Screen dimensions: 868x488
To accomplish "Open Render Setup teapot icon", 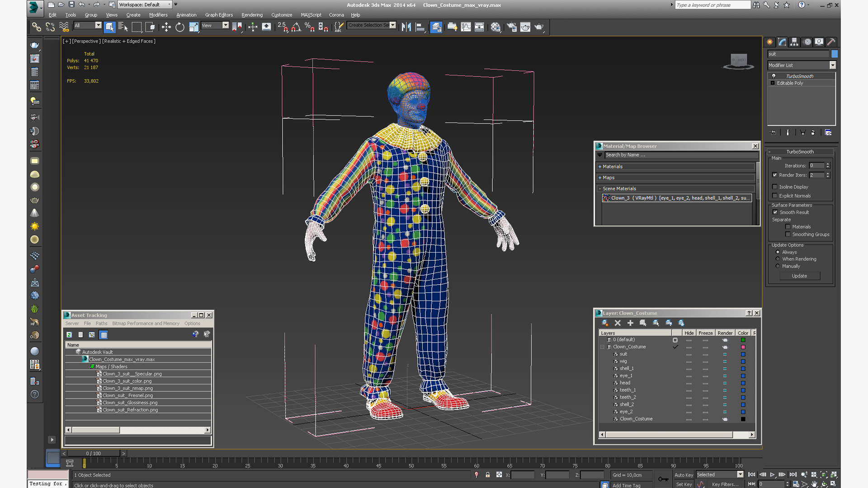I will 512,27.
